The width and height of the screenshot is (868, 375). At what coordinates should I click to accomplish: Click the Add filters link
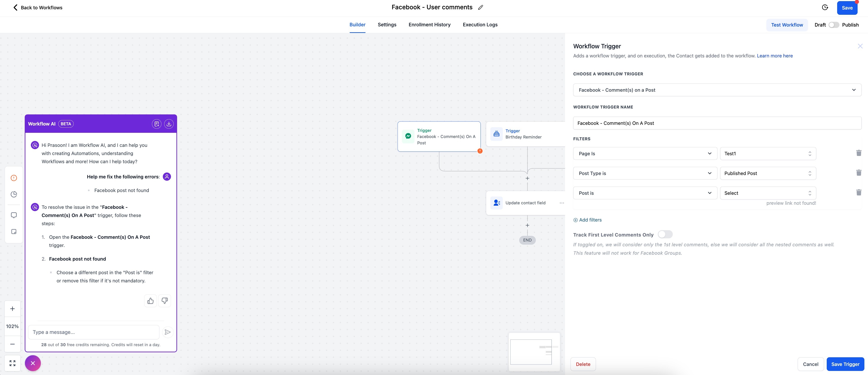[587, 220]
